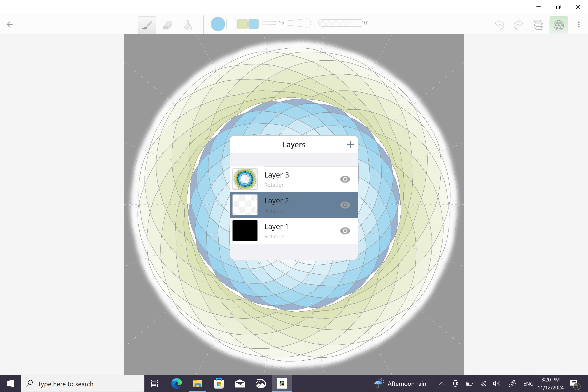
Task: Open the Meet Now tray icon
Action: (x=455, y=383)
